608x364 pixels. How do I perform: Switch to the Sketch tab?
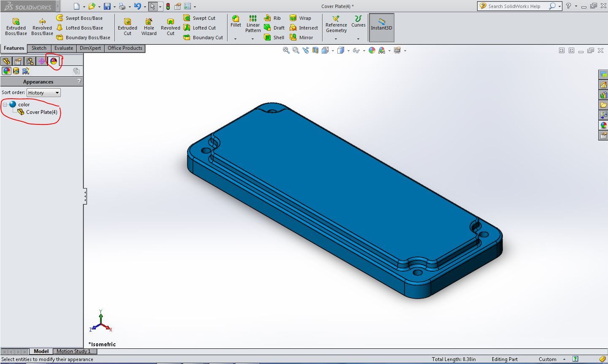tap(39, 48)
